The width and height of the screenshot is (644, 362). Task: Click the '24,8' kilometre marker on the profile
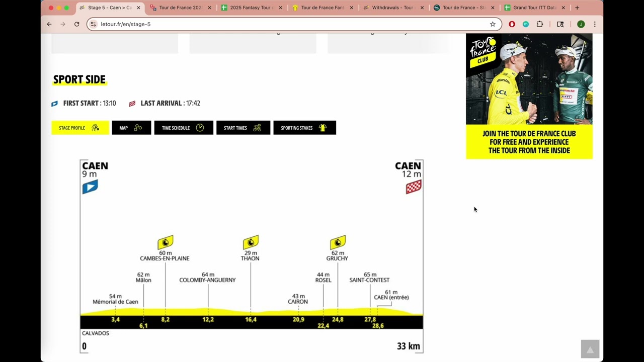tap(338, 319)
